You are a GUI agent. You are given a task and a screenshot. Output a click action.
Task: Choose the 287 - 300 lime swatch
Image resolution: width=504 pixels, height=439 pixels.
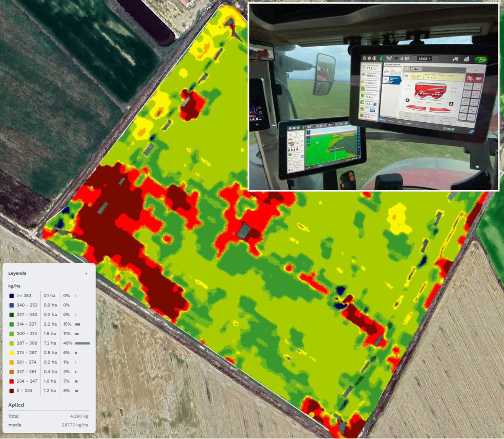tap(11, 343)
